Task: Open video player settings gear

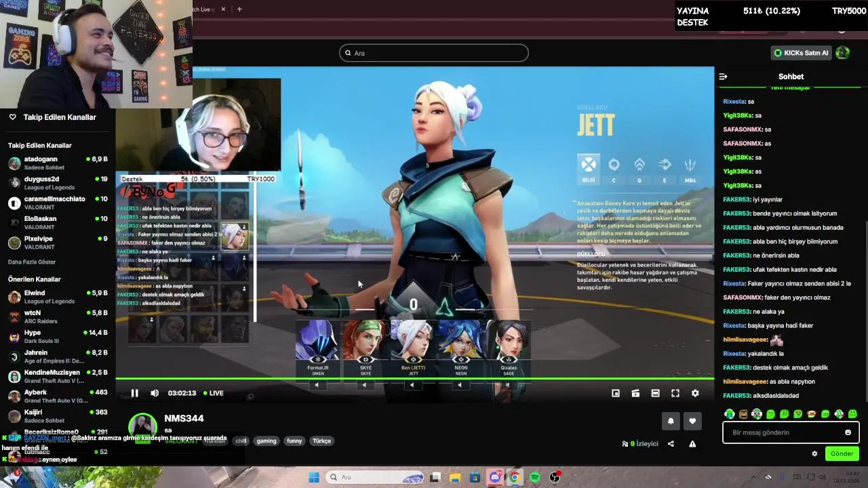Action: point(695,393)
